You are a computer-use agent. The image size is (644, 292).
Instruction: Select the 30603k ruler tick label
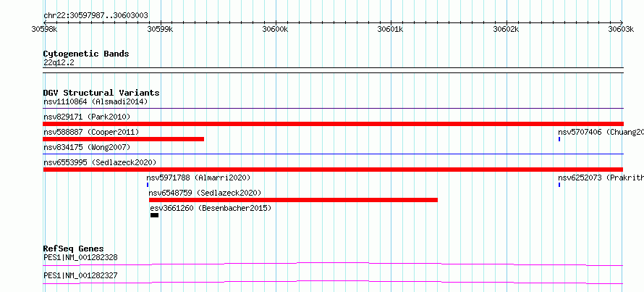click(621, 29)
